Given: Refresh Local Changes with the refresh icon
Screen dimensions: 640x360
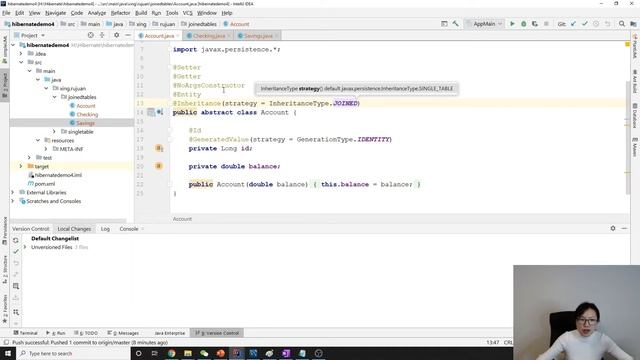Looking at the screenshot, I should click(16, 240).
